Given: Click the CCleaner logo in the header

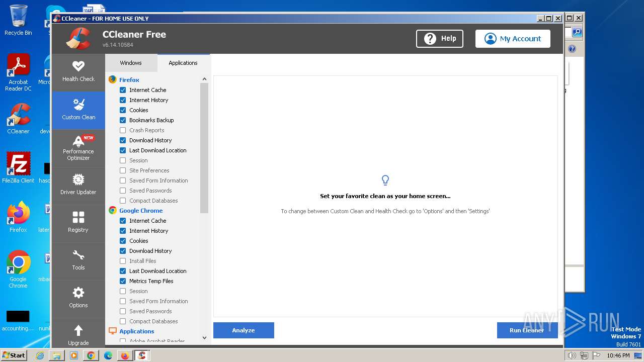Looking at the screenshot, I should click(x=78, y=39).
